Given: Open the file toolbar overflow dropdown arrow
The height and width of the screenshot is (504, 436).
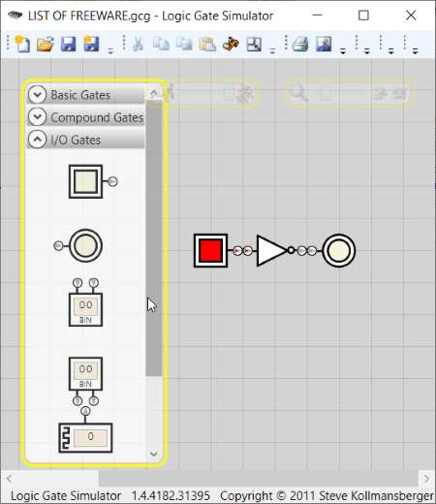Looking at the screenshot, I should click(x=110, y=51).
